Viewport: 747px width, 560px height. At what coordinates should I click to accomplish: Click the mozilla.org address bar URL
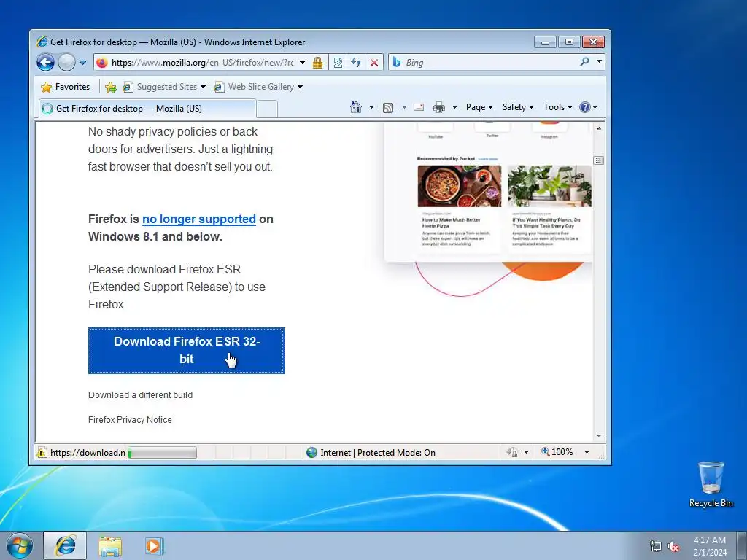pos(202,63)
